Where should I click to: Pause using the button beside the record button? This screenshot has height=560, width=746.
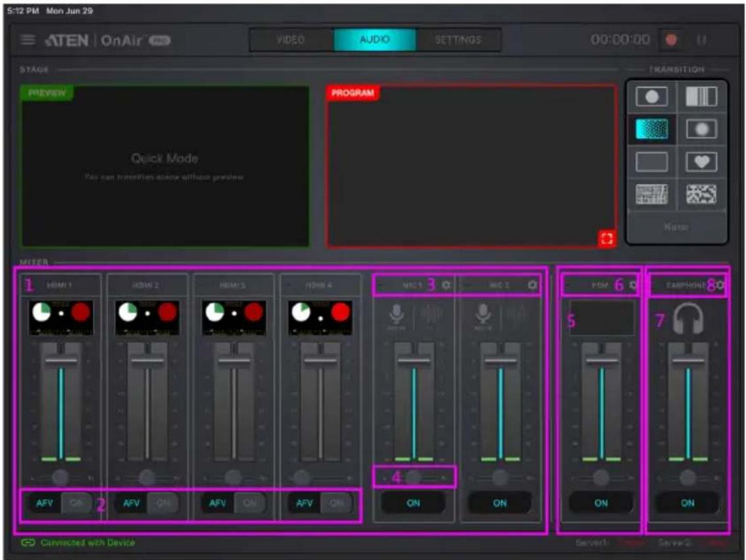(x=701, y=40)
